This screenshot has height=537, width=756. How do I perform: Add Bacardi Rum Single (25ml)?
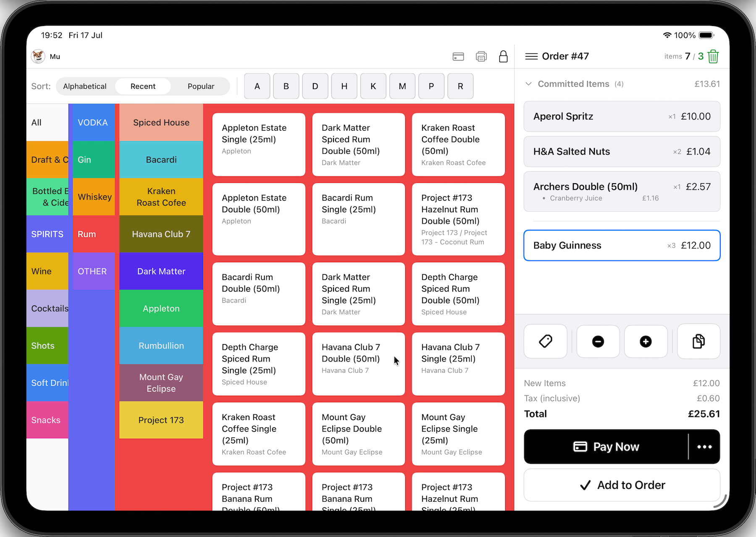[359, 219]
